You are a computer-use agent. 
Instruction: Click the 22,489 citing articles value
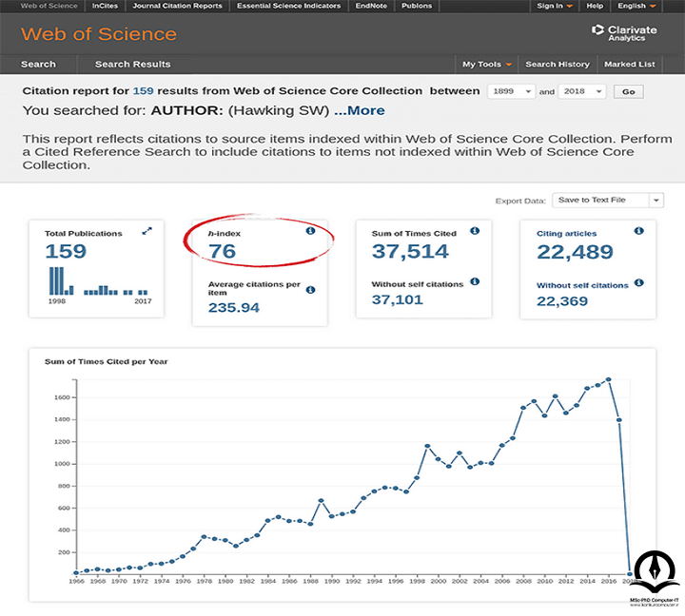[575, 252]
